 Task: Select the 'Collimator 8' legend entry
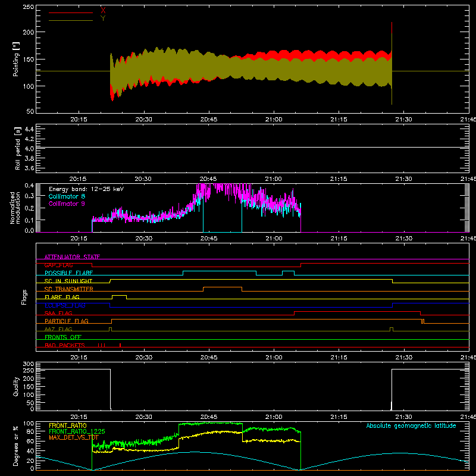click(67, 196)
